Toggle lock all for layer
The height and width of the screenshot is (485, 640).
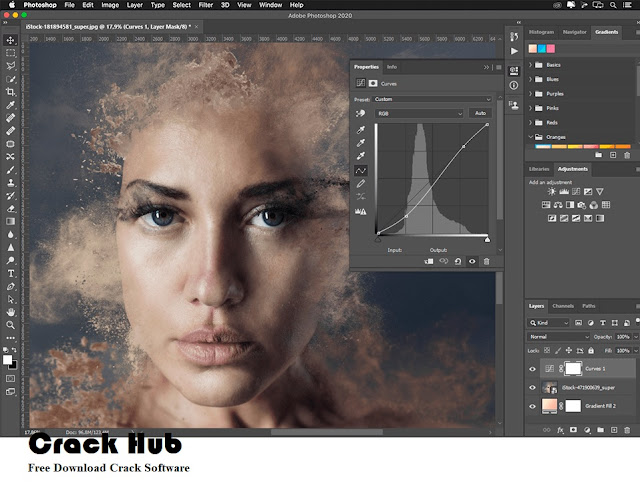(591, 350)
